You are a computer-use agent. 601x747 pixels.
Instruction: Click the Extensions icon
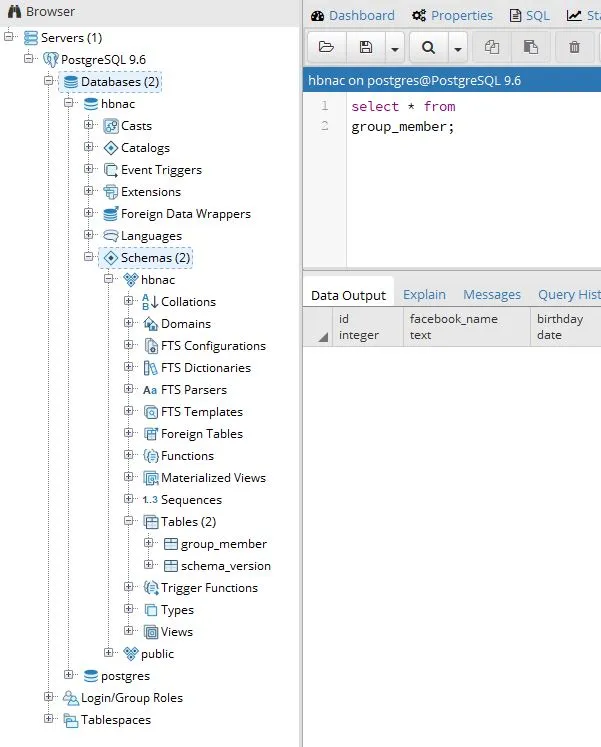110,192
